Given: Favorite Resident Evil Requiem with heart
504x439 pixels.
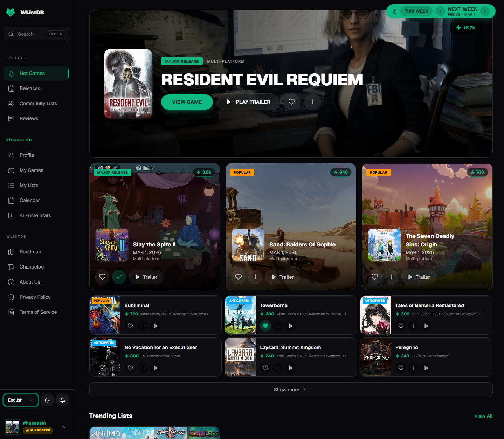Looking at the screenshot, I should (x=292, y=102).
